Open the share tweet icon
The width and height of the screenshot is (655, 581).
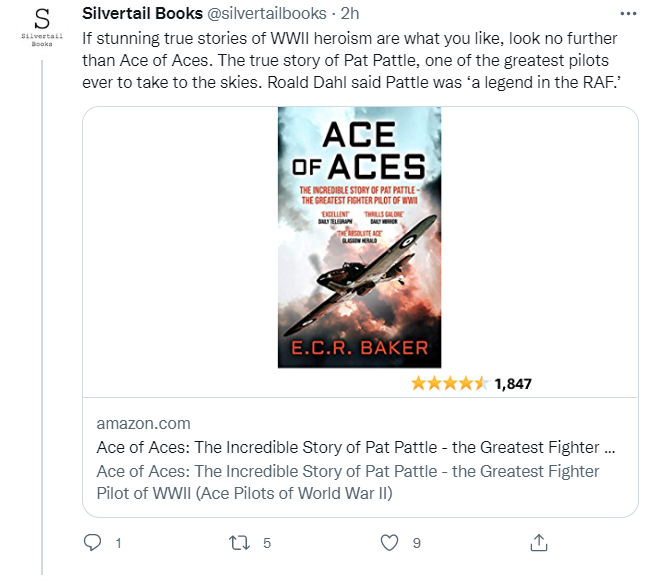[x=538, y=542]
